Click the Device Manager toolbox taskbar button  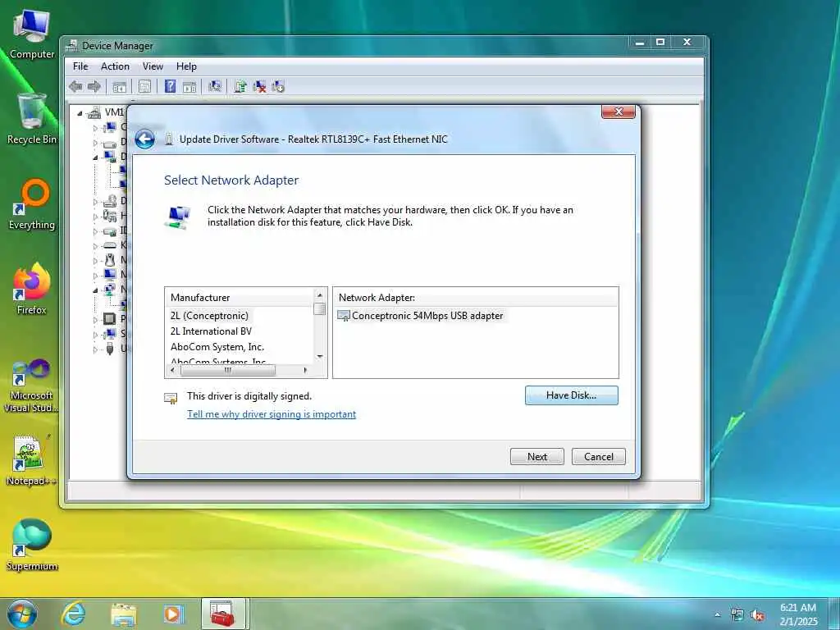pyautogui.click(x=223, y=614)
